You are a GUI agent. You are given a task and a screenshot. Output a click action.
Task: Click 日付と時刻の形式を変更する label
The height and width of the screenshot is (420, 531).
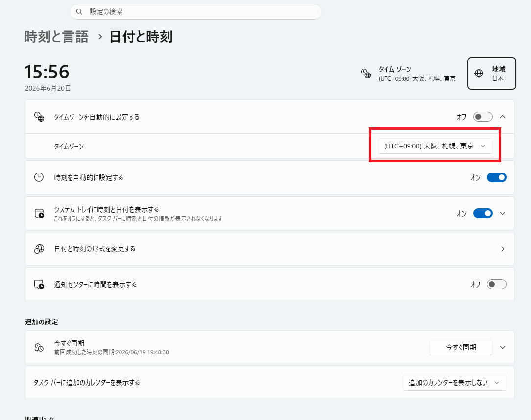pyautogui.click(x=95, y=249)
